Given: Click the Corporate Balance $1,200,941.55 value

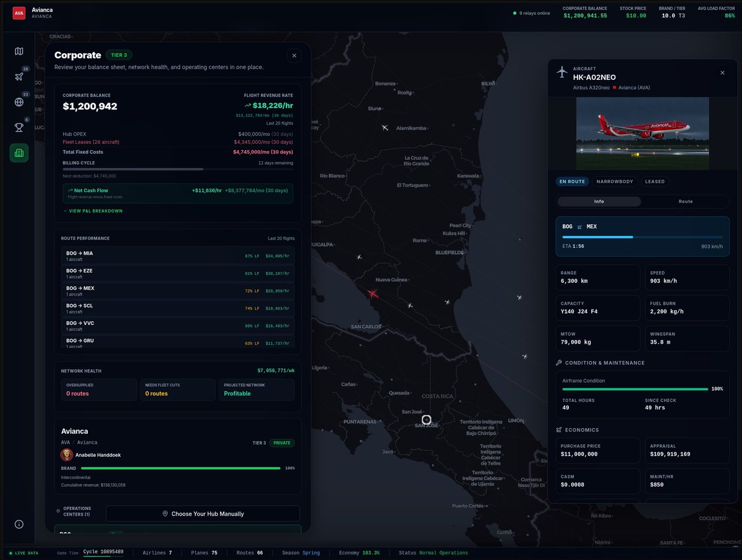Looking at the screenshot, I should (x=585, y=16).
